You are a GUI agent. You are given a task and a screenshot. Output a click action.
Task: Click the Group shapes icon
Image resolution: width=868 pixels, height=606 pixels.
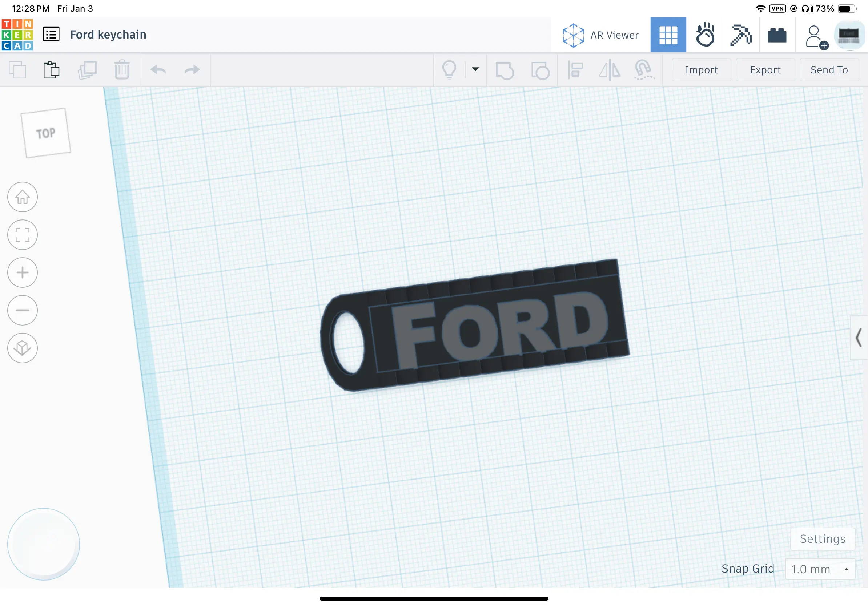[504, 70]
